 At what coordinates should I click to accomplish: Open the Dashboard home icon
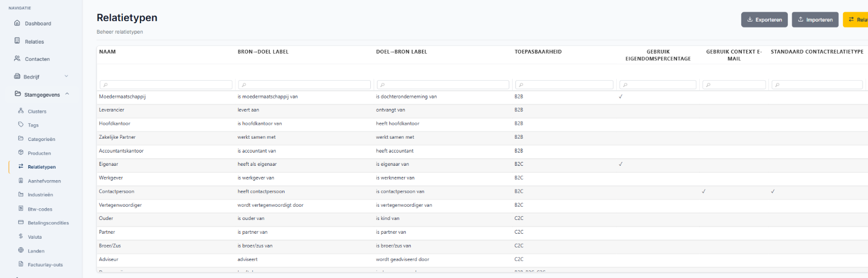pos(17,23)
